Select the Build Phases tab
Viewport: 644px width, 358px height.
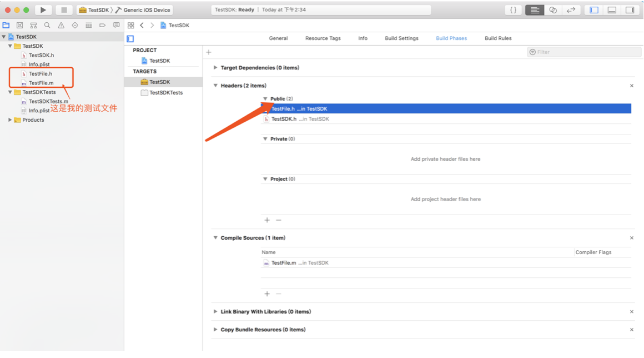point(451,38)
